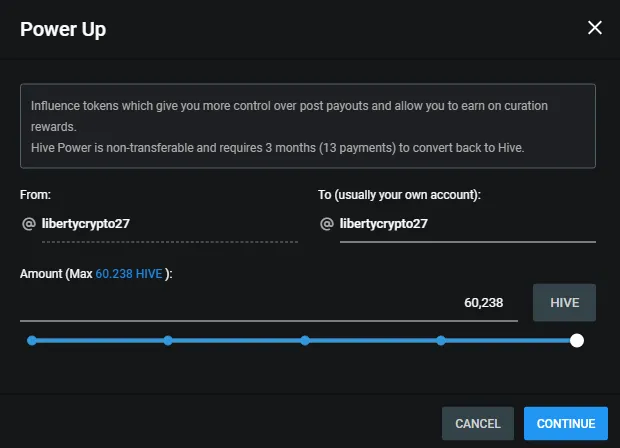
Task: Edit the To account field libertycrypto27
Action: point(468,224)
